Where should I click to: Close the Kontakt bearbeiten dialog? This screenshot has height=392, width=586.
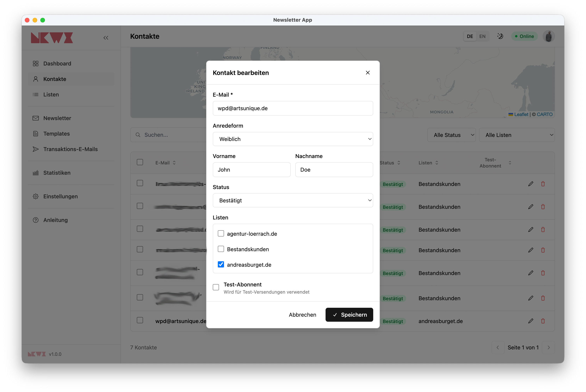367,73
